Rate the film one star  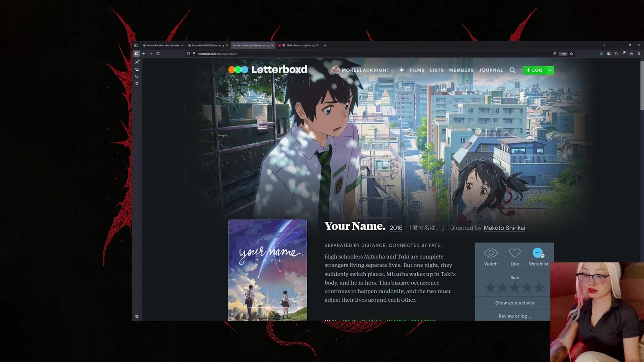(x=490, y=288)
